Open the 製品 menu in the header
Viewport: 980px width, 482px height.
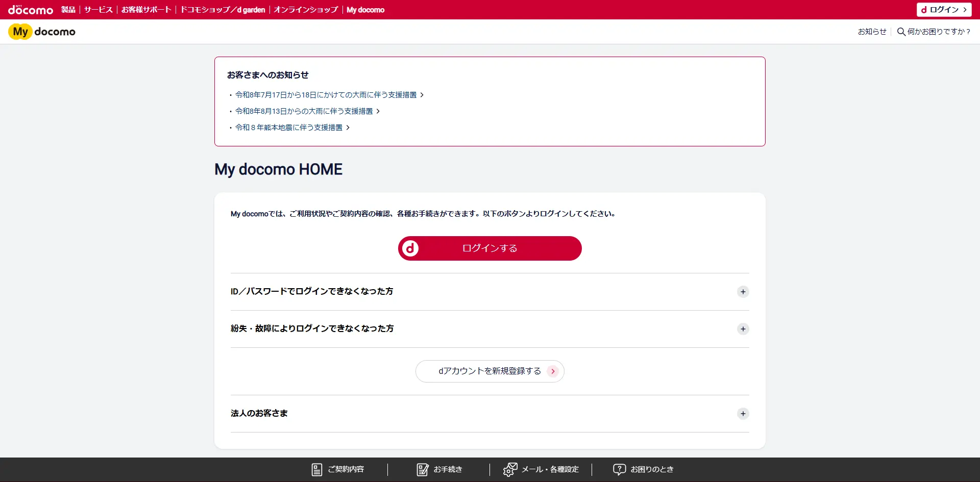point(68,10)
